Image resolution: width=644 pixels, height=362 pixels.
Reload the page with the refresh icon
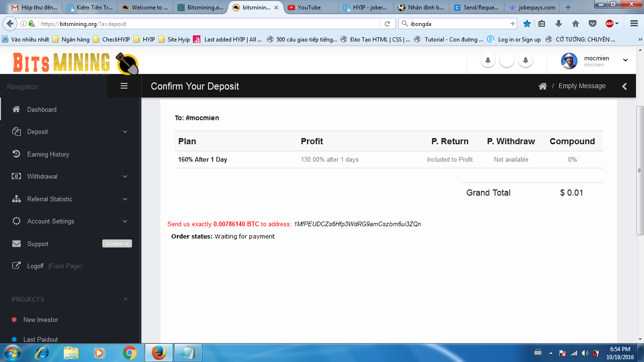point(387,24)
